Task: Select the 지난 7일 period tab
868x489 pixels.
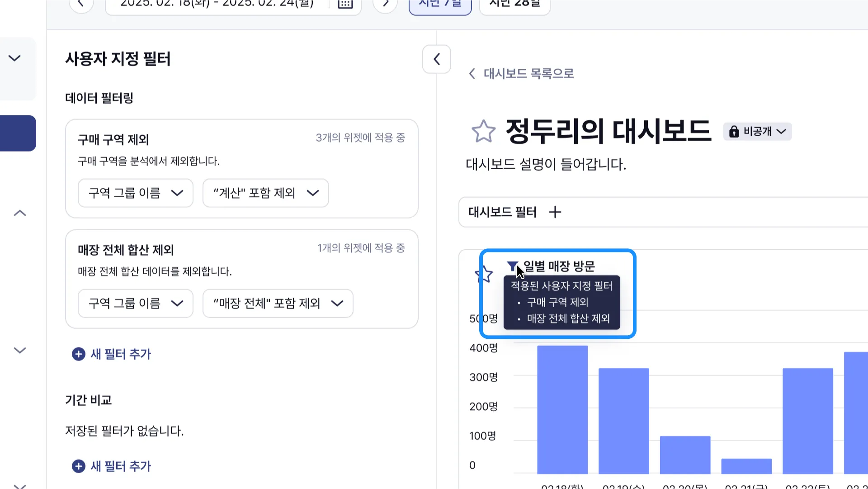Action: [x=440, y=5]
